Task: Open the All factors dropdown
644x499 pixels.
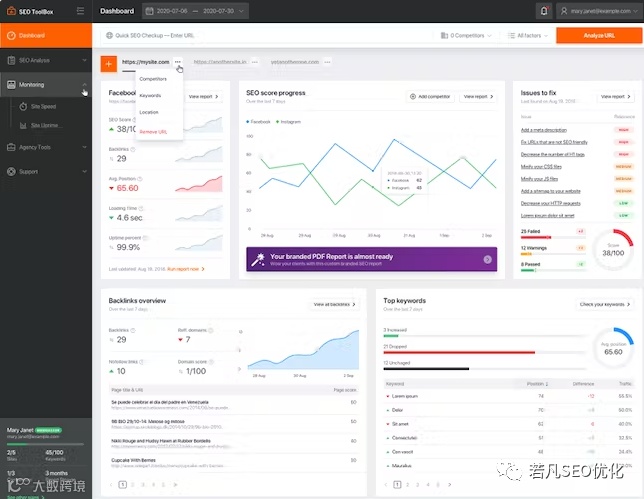Action: pyautogui.click(x=528, y=35)
